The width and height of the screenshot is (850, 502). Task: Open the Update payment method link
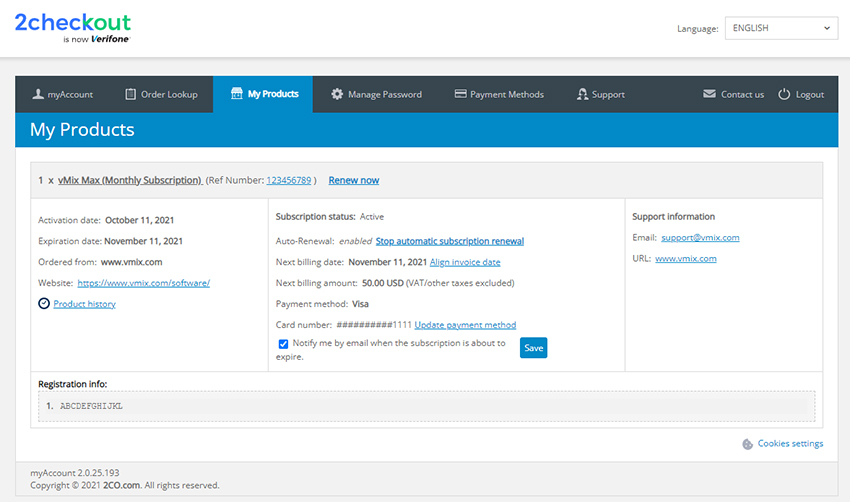pyautogui.click(x=465, y=325)
